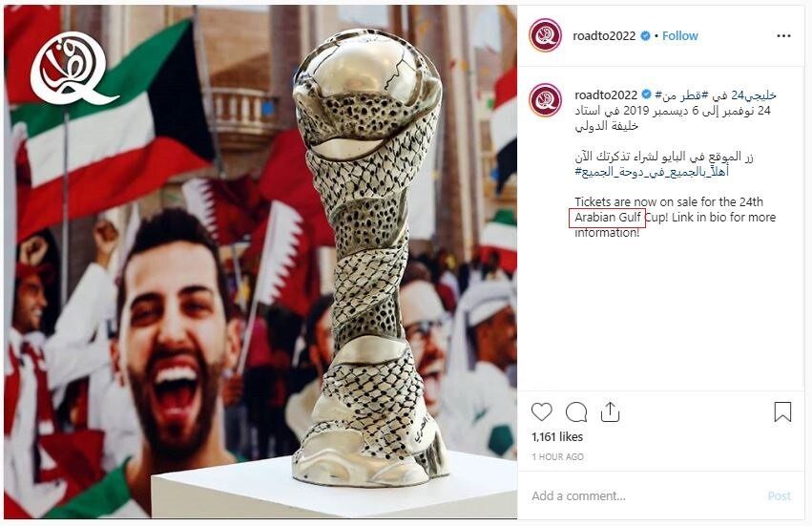Open the 1 HOUR AGO timestamp
Screen dimensions: 812x526
(x=558, y=456)
